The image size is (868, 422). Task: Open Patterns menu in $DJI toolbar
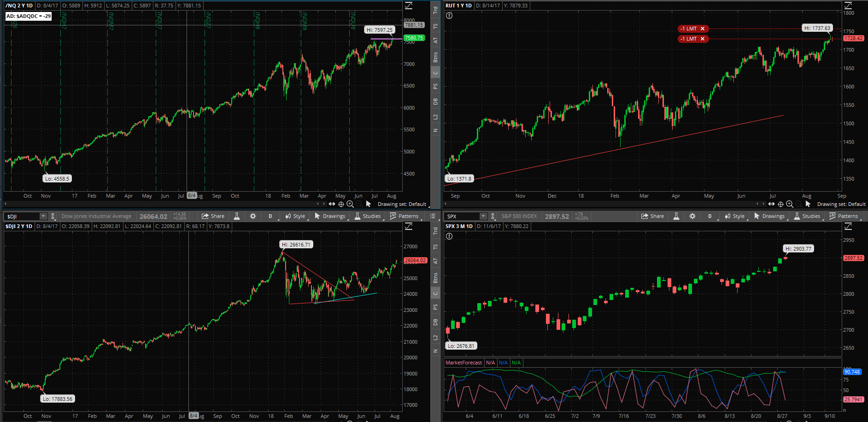pos(405,216)
